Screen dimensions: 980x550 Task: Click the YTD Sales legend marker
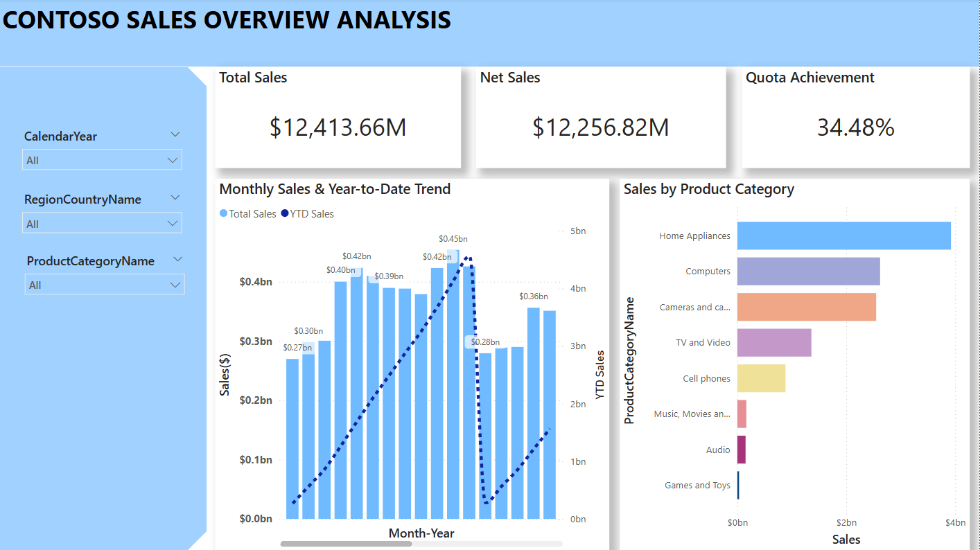(x=285, y=214)
